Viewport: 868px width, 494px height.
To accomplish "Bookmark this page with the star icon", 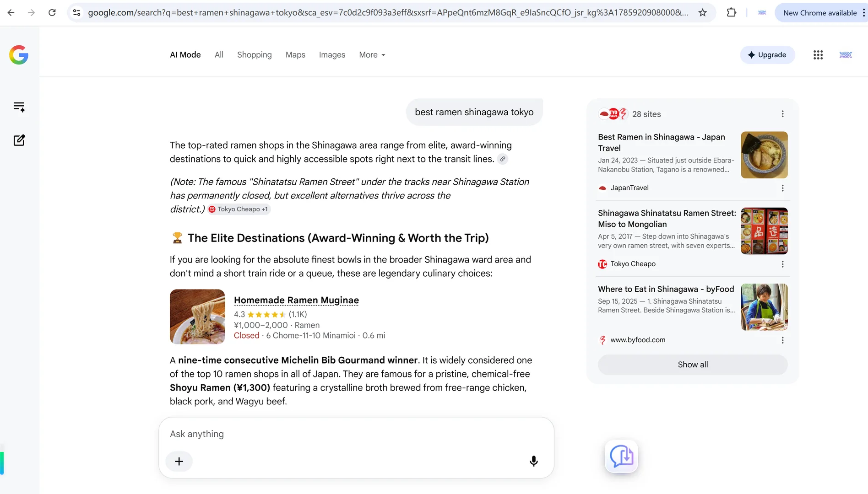I will tap(703, 13).
